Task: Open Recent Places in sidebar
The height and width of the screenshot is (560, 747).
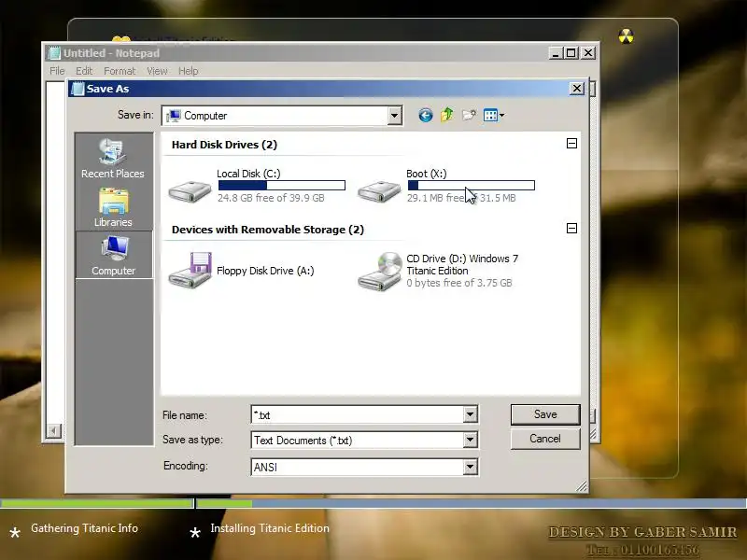Action: click(x=113, y=159)
